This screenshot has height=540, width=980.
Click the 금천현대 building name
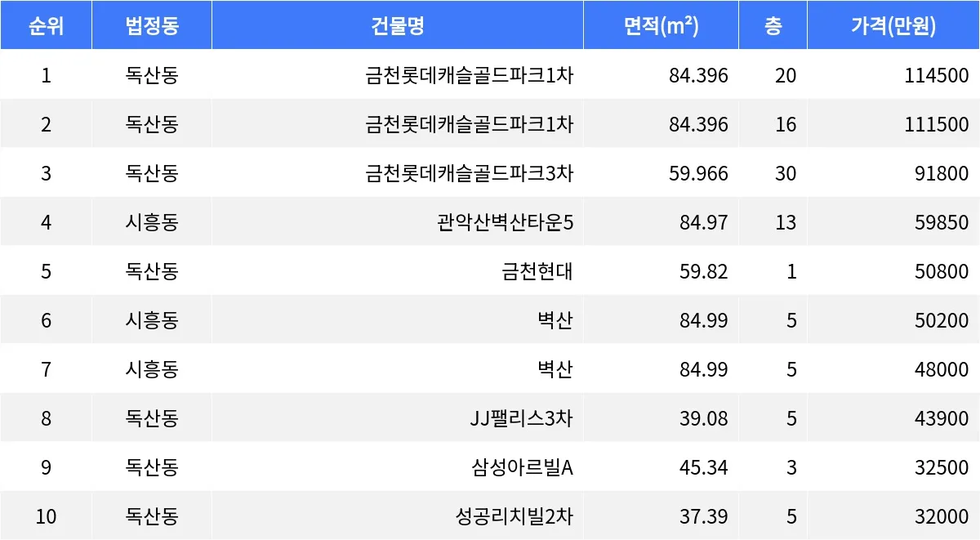[x=537, y=272]
